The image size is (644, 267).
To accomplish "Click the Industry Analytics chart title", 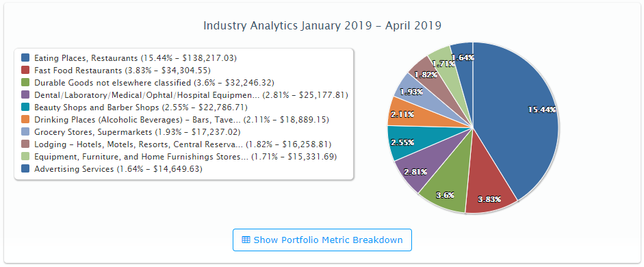I will 322,25.
